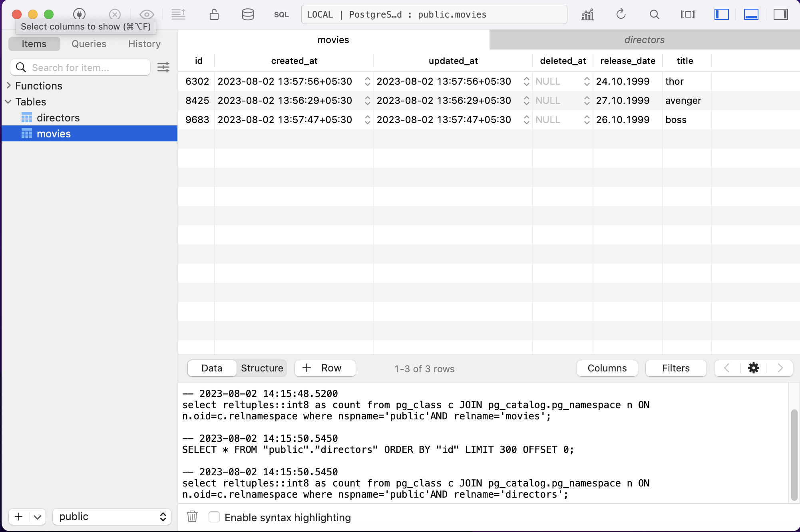
Task: Click the lock icon in toolbar
Action: click(x=214, y=15)
